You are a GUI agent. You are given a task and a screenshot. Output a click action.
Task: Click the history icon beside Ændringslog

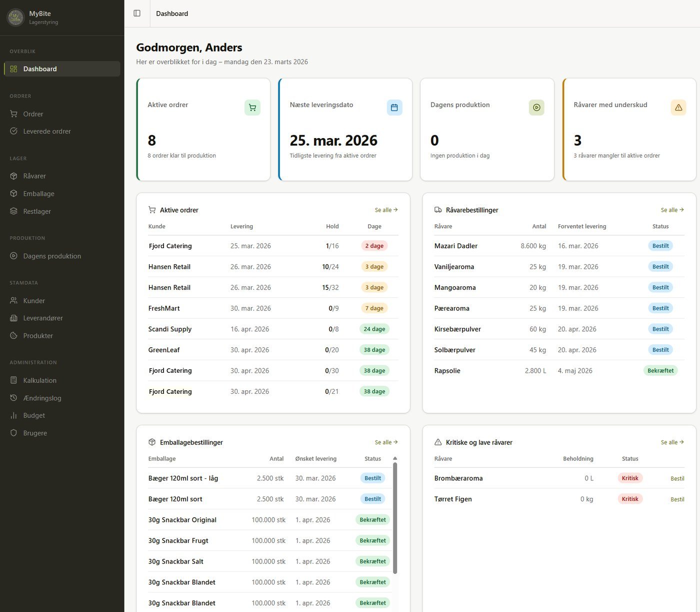click(13, 398)
